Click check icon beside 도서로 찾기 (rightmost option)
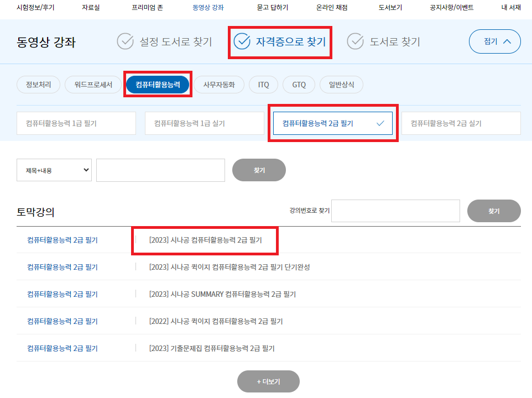The height and width of the screenshot is (398, 532). click(x=355, y=41)
